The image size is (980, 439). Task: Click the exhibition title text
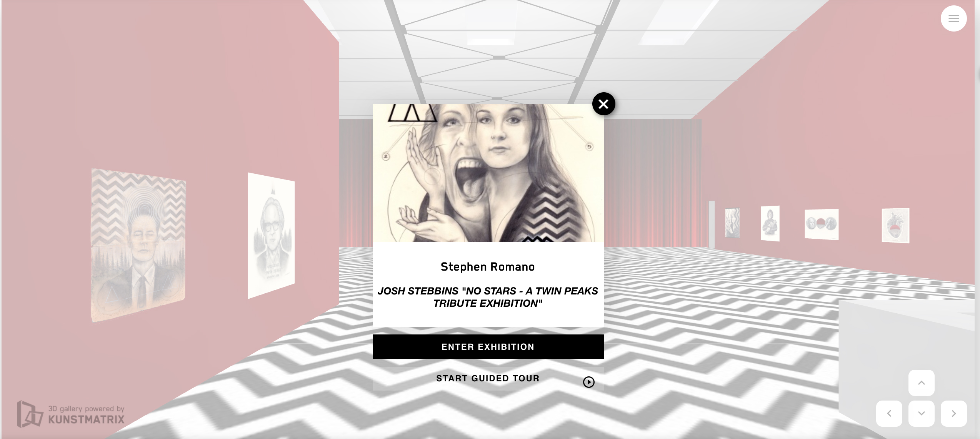[488, 297]
